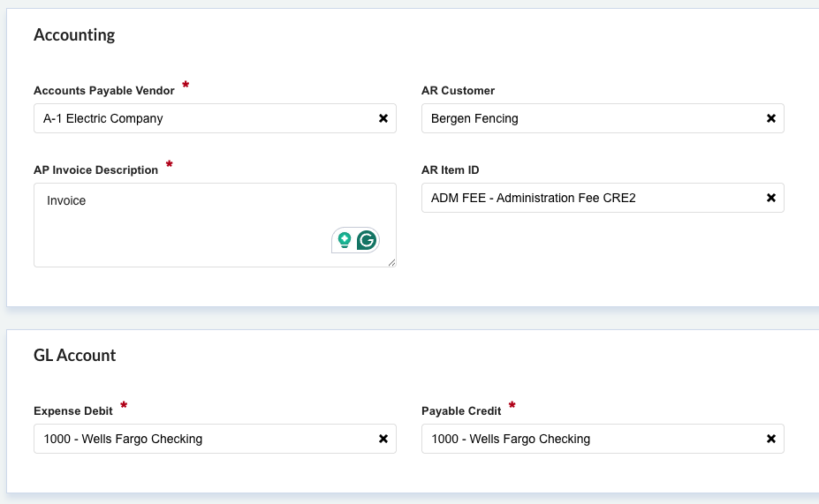
Task: Open the Grammarly G icon
Action: [x=367, y=240]
